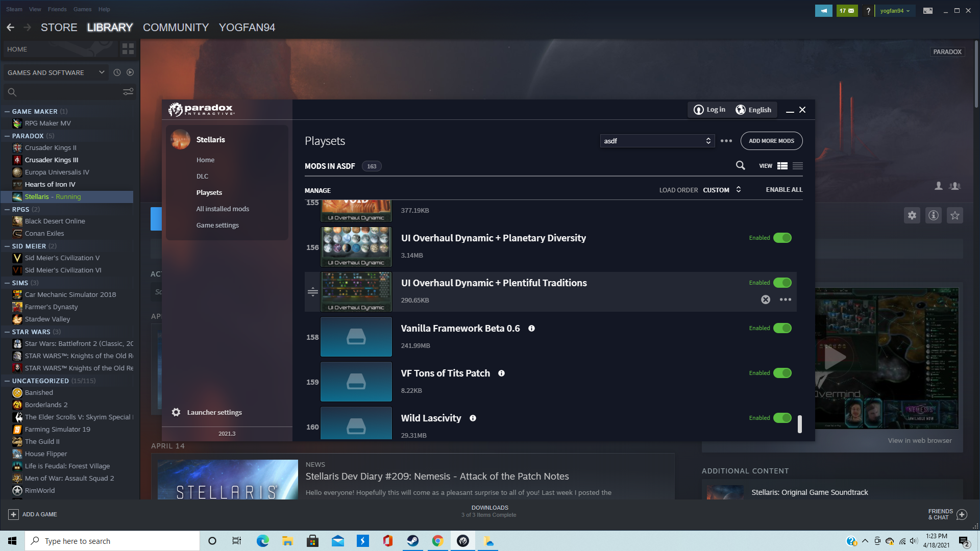Image resolution: width=980 pixels, height=551 pixels.
Task: Go to Steam STORE tab
Action: click(x=59, y=28)
